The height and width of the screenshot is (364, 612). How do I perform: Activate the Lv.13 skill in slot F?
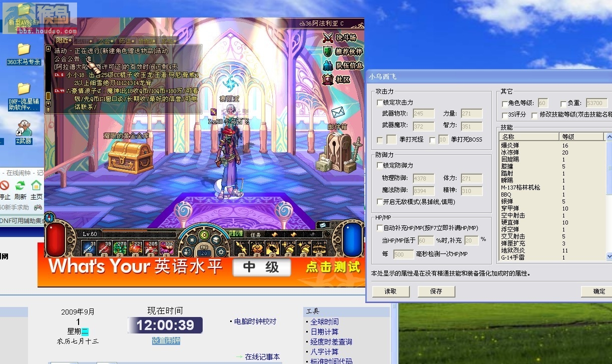288,247
